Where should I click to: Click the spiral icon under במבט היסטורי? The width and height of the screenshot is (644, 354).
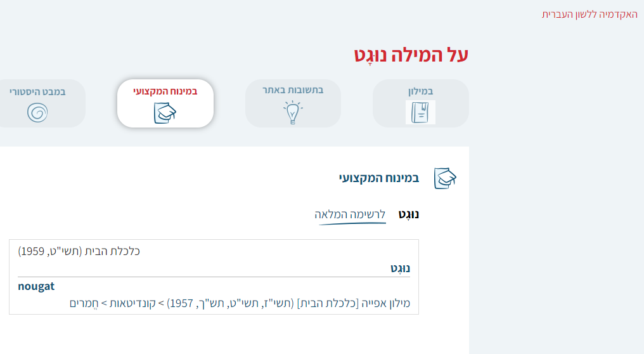(37, 112)
